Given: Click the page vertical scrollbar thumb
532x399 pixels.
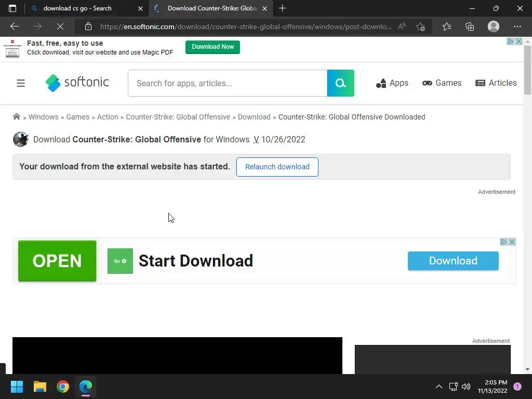Looking at the screenshot, I should (x=527, y=70).
